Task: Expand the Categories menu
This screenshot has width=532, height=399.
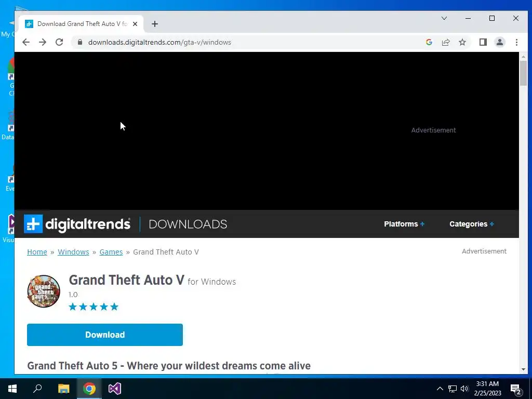Action: (472, 224)
